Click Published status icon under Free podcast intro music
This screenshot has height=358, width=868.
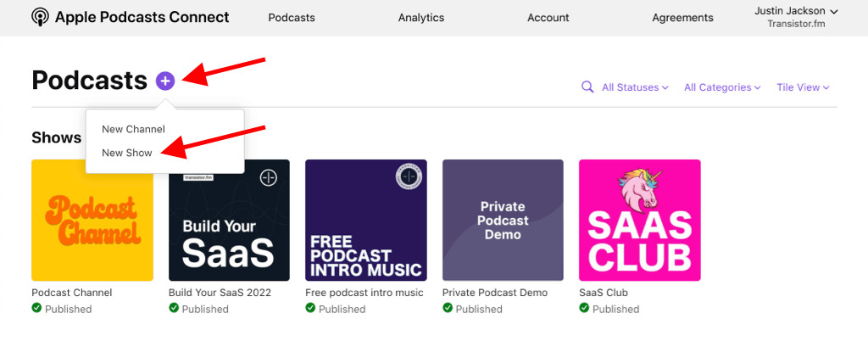click(x=310, y=309)
